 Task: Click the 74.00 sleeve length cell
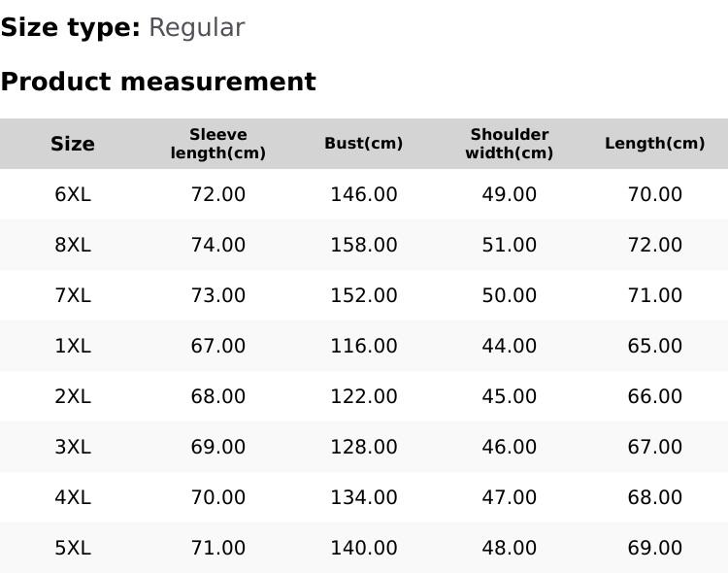(x=218, y=245)
